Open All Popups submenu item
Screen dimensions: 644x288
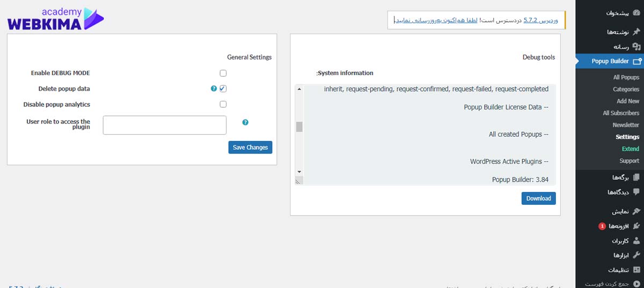626,77
